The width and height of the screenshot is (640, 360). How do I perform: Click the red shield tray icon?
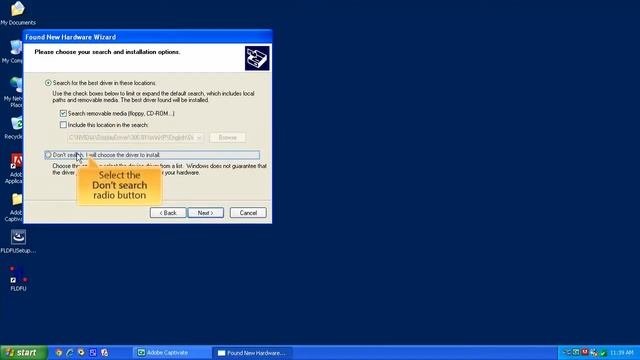tap(585, 352)
